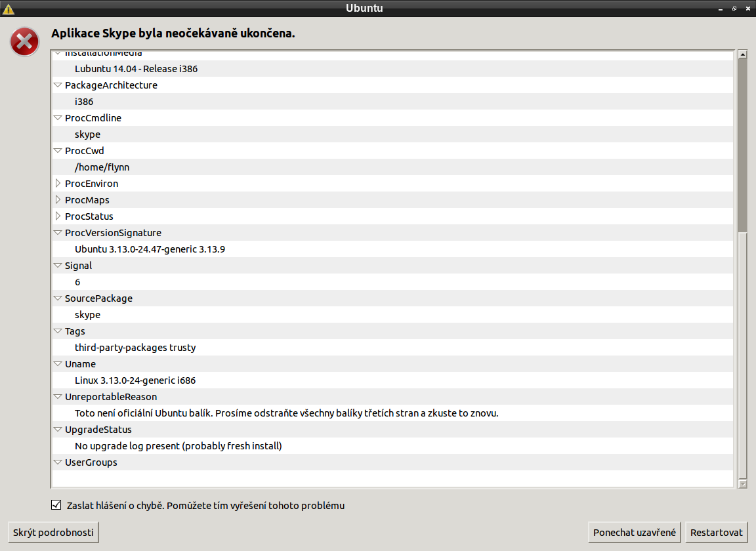Untick the Zaslat hlášení o chybě checkbox
The width and height of the screenshot is (756, 551).
click(56, 504)
